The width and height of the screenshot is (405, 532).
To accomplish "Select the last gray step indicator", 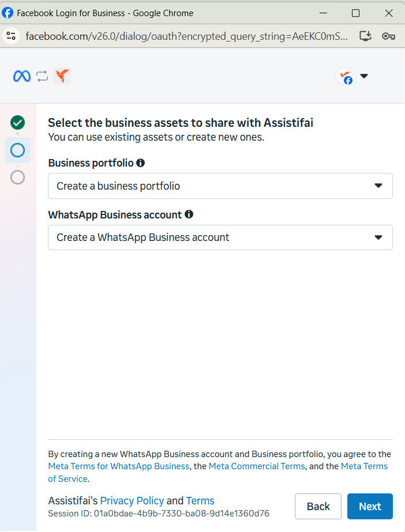I will click(x=18, y=177).
